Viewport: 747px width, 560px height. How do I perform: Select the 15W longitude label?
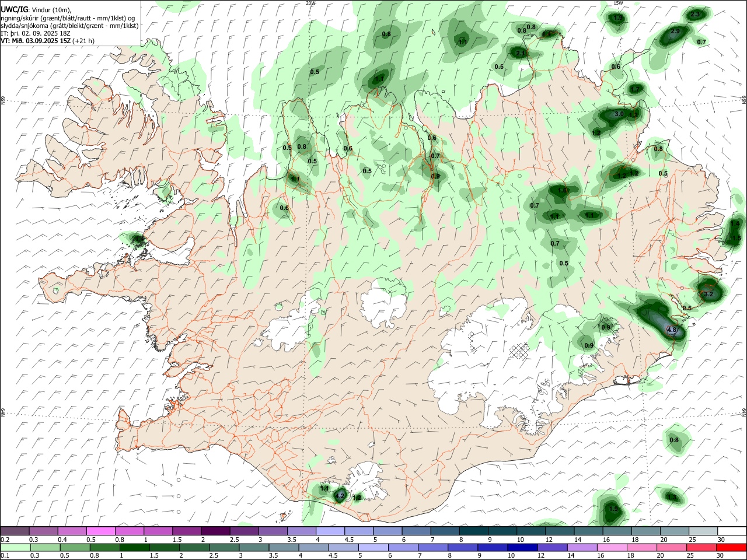click(618, 3)
